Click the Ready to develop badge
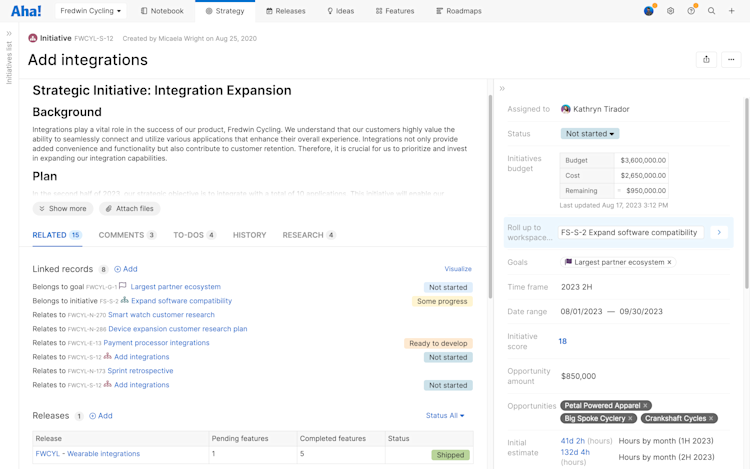 tap(438, 343)
